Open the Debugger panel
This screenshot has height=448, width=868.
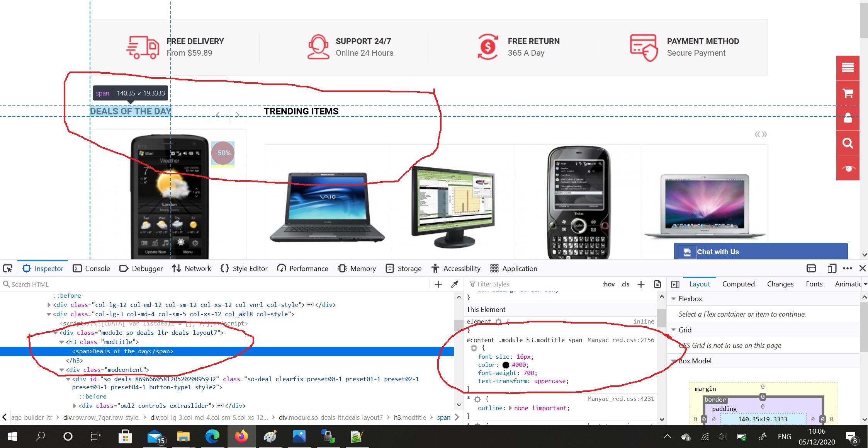click(x=141, y=268)
